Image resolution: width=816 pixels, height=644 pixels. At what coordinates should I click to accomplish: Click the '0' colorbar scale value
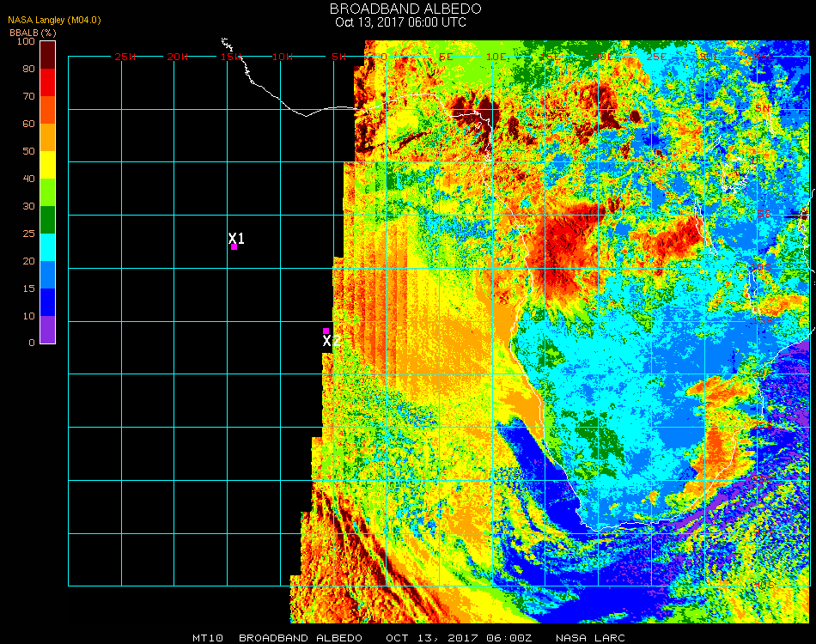pyautogui.click(x=32, y=343)
